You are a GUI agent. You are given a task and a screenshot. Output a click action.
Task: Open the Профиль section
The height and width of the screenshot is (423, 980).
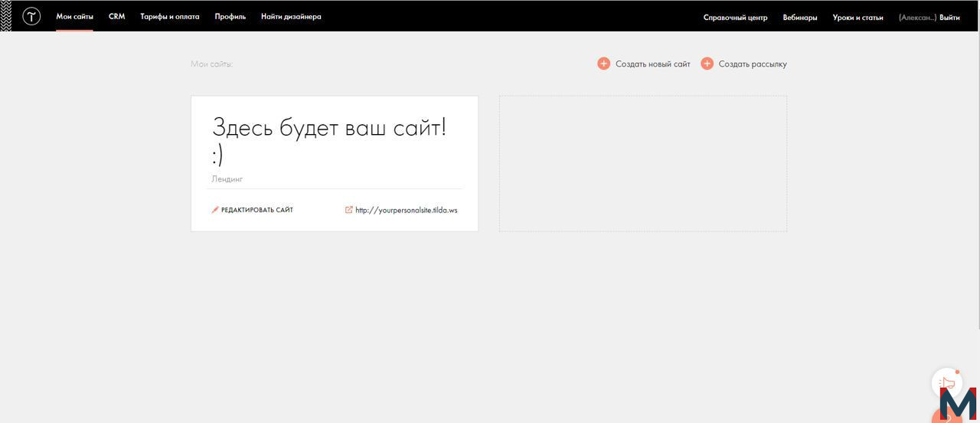[x=230, y=17]
